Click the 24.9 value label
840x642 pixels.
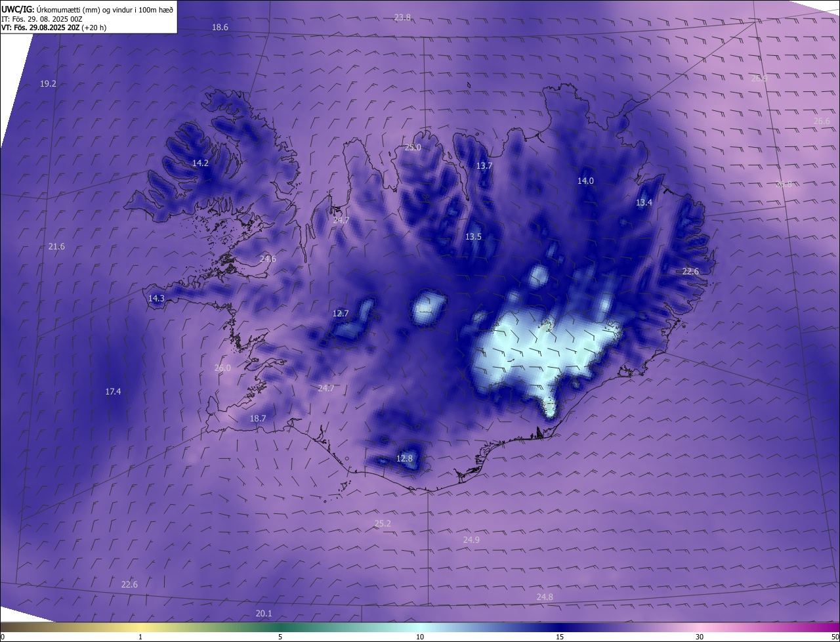(x=471, y=540)
